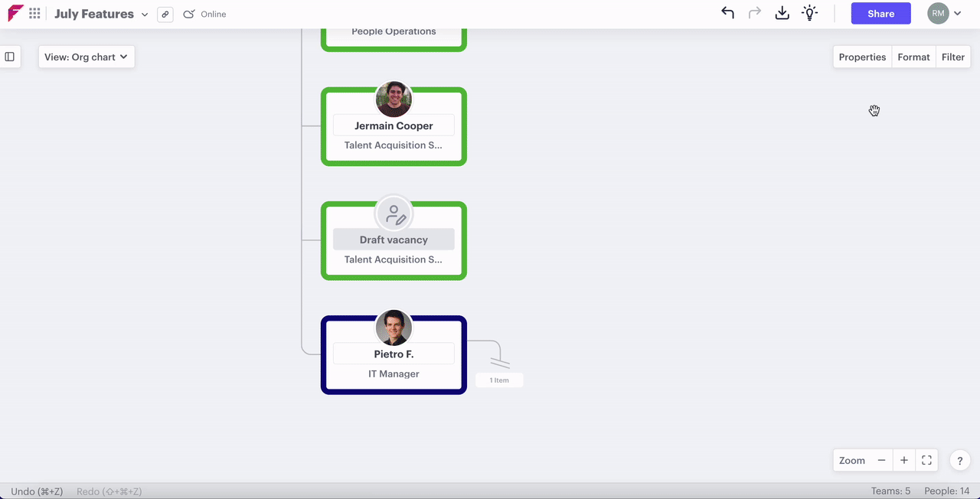Open the RM user account menu
Screen dimensions: 980x499
(944, 13)
